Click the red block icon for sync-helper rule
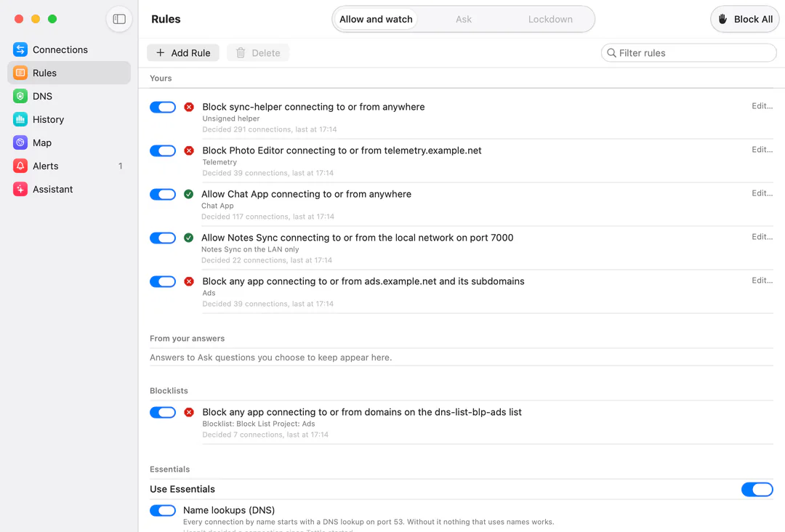This screenshot has width=785, height=532. pyautogui.click(x=189, y=107)
